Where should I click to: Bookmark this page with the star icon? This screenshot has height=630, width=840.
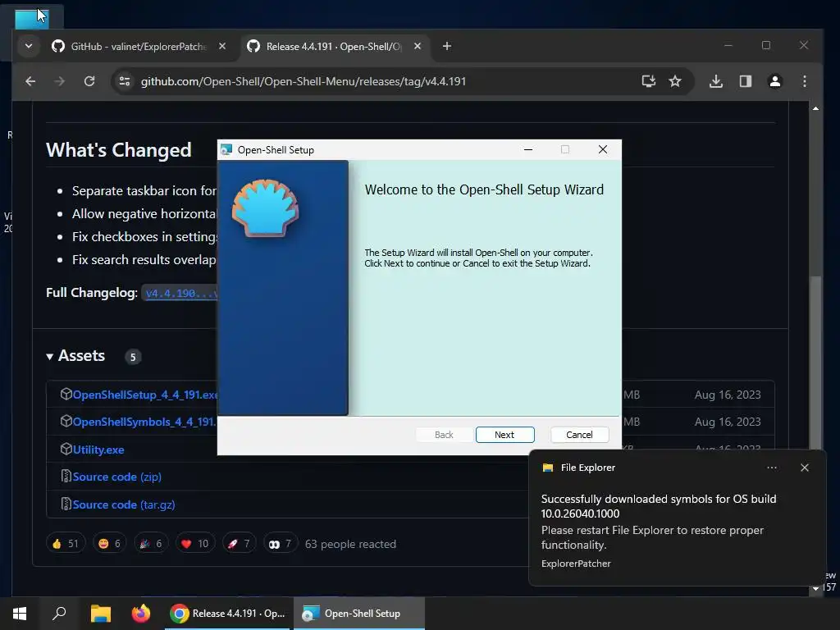tap(675, 81)
